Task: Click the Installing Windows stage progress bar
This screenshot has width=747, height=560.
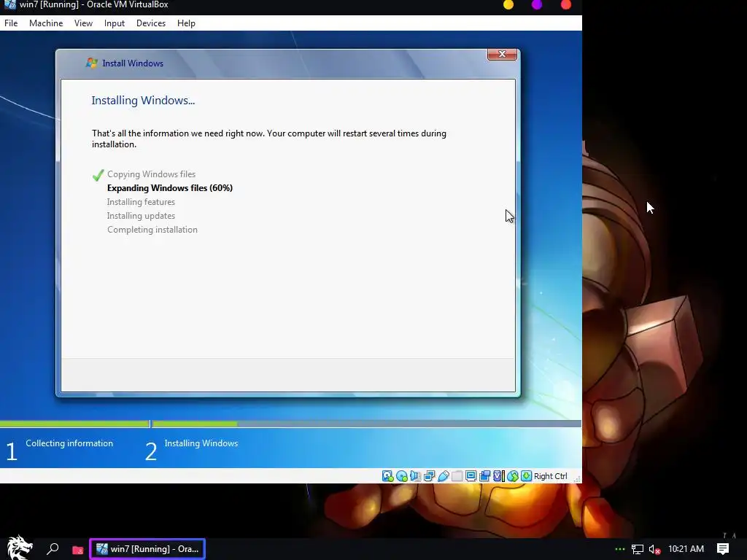Action: [x=367, y=424]
